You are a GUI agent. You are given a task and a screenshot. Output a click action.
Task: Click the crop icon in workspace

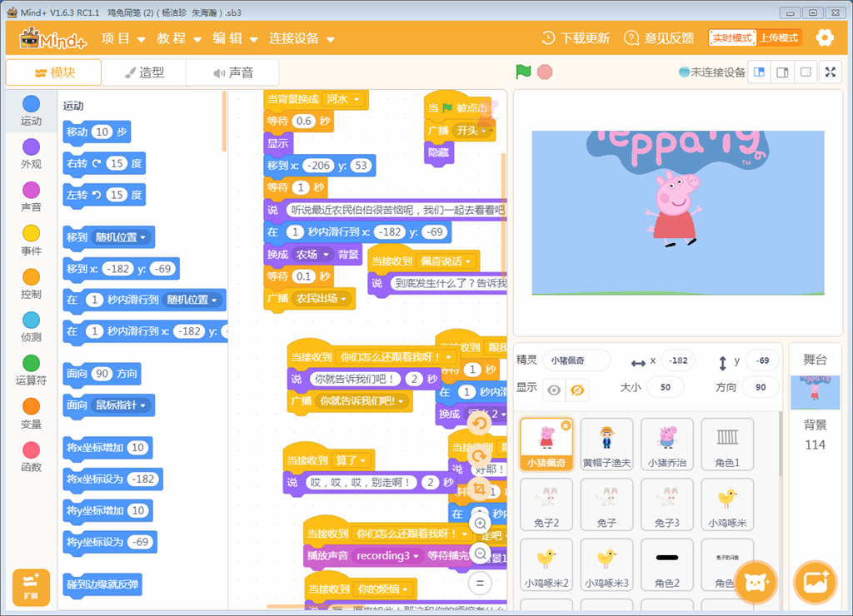pos(479,489)
